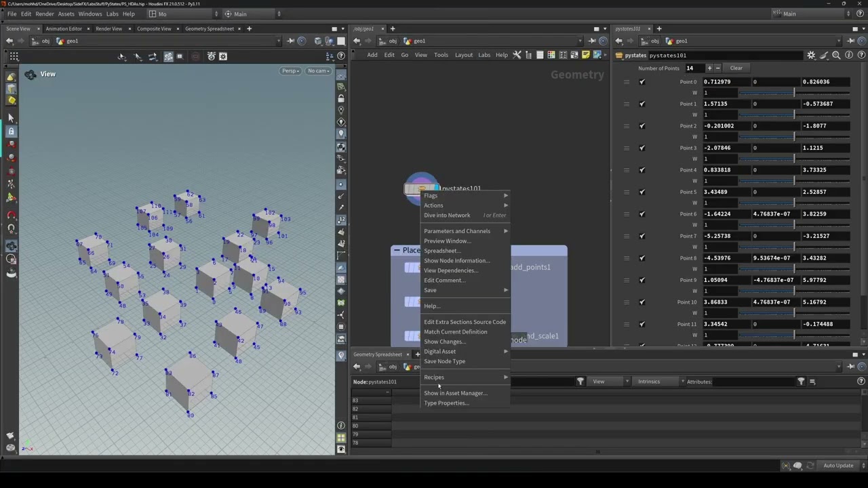The width and height of the screenshot is (868, 488).
Task: Open the Persp viewport dropdown
Action: pyautogui.click(x=290, y=71)
